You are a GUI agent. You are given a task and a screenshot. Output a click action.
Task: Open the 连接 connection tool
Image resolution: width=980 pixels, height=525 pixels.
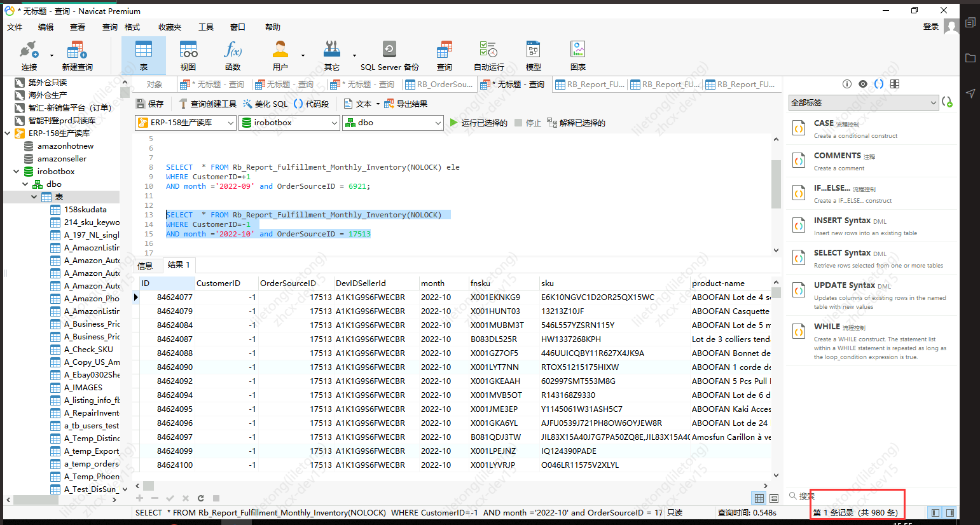29,56
